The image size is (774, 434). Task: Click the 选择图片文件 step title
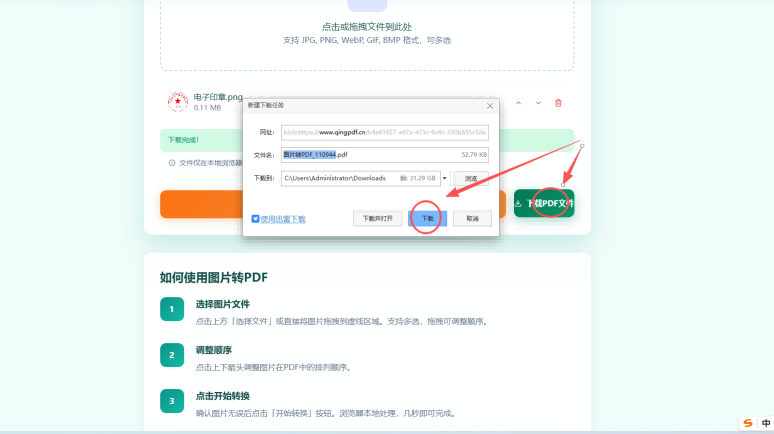223,304
